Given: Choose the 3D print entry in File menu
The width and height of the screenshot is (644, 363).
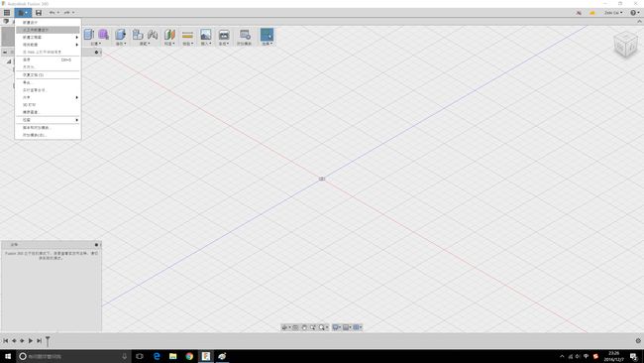Looking at the screenshot, I should (48, 105).
